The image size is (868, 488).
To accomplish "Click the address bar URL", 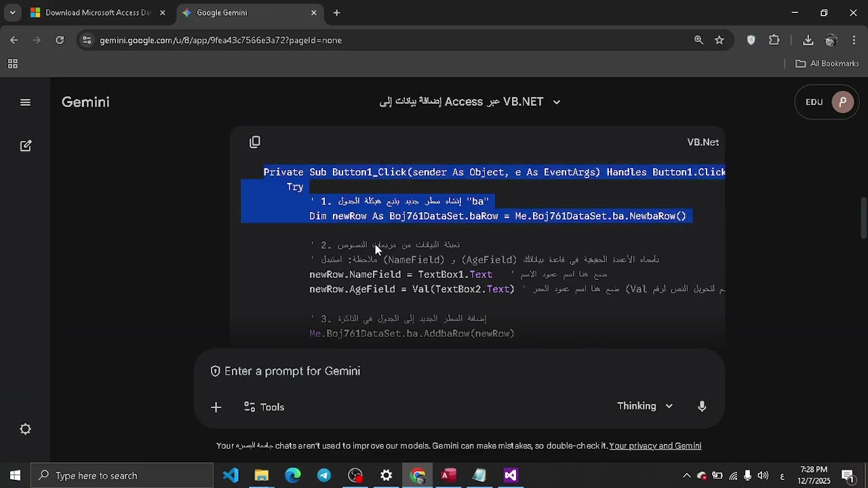I will coord(220,41).
